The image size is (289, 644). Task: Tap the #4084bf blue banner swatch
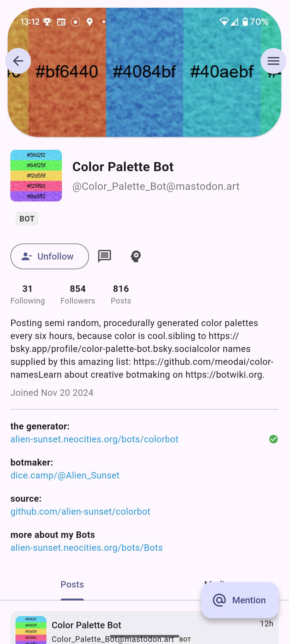point(144,73)
